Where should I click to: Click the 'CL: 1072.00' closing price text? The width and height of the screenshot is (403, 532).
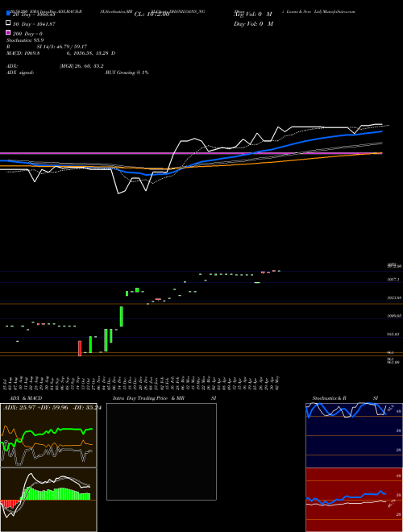tap(152, 15)
